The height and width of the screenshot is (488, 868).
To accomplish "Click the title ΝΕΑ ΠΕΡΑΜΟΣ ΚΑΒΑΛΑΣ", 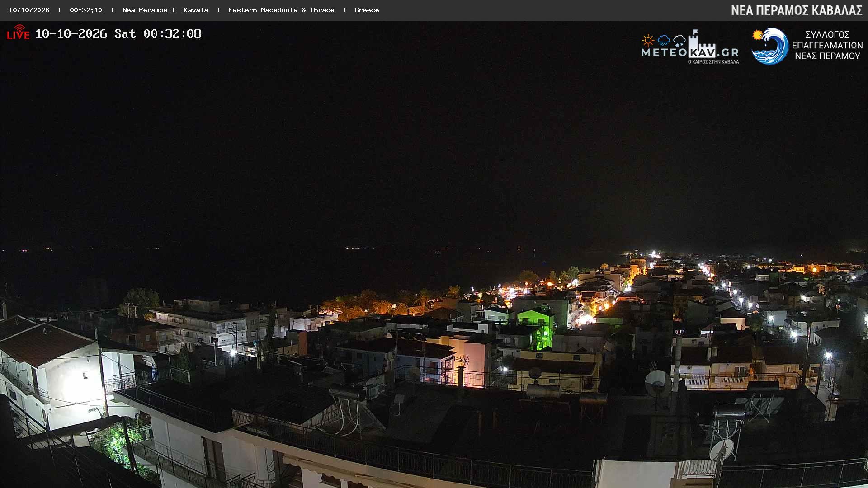I will click(797, 10).
